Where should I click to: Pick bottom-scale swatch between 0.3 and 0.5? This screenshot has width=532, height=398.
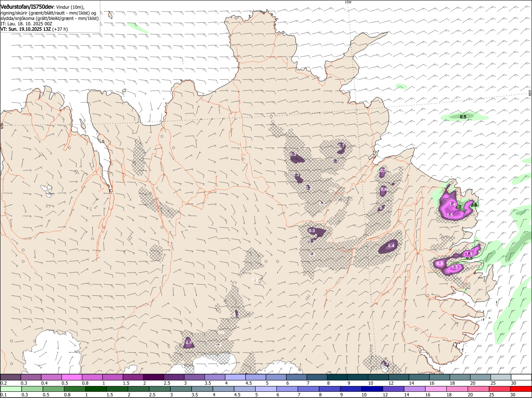click(32, 388)
